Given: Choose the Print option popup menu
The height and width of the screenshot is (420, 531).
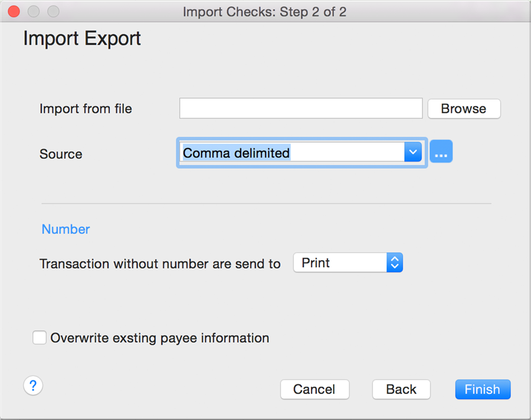Looking at the screenshot, I should (x=348, y=262).
